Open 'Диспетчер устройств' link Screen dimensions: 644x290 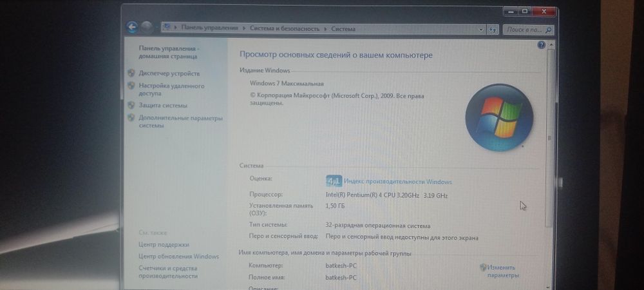click(x=169, y=73)
